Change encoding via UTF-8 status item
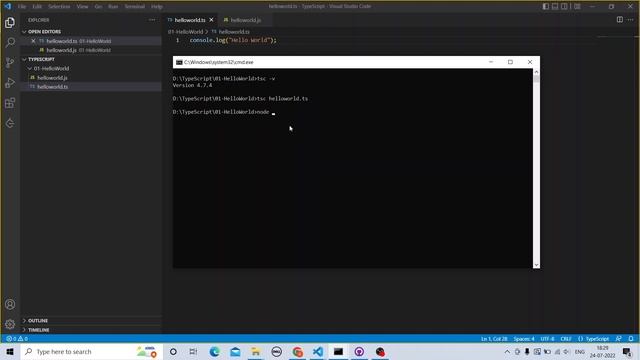Viewport: 640px width, 360px height. pos(547,339)
